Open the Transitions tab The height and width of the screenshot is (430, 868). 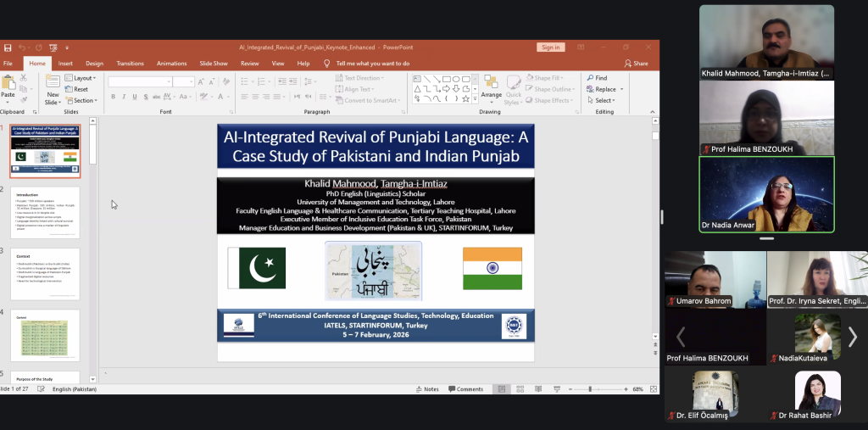(x=130, y=63)
